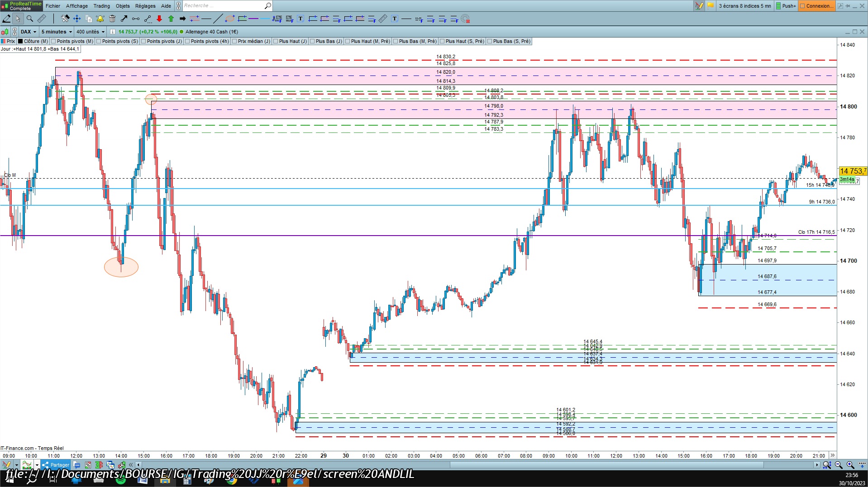The image size is (868, 487).
Task: Toggle the Points pivots (M) checkbox
Action: coord(54,41)
